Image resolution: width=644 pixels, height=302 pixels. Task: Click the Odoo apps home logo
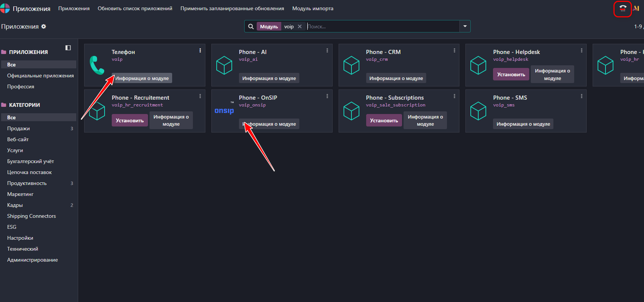5,8
